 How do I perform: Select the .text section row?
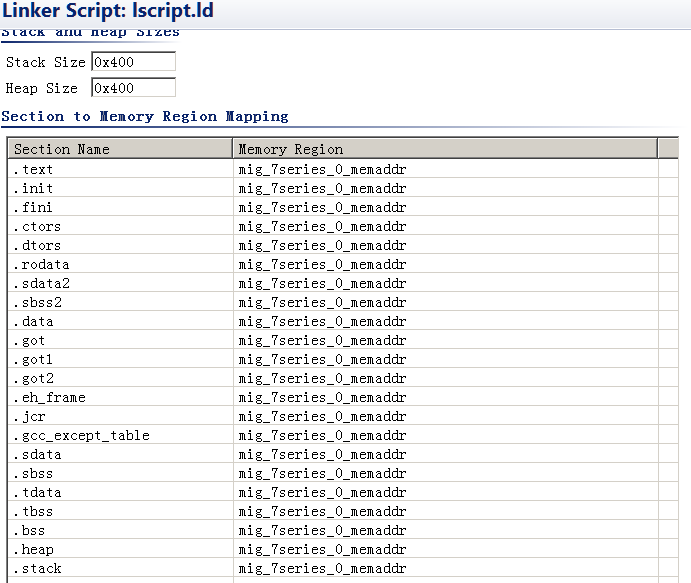(x=343, y=169)
